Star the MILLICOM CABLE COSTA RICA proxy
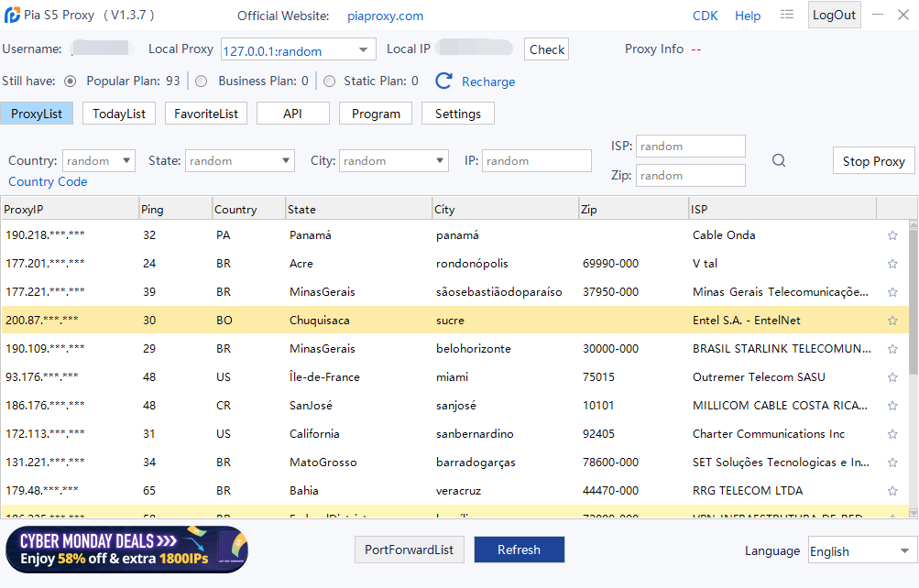Viewport: 919px width, 588px height. (892, 406)
